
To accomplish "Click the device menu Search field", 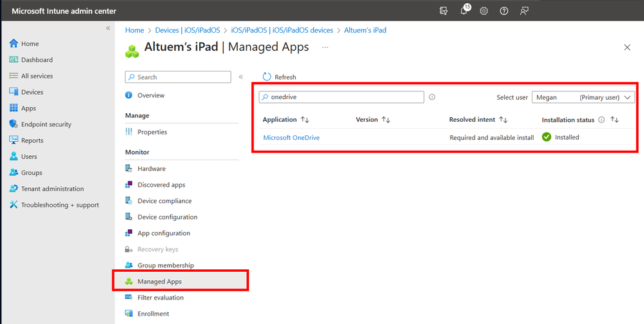I will point(178,77).
